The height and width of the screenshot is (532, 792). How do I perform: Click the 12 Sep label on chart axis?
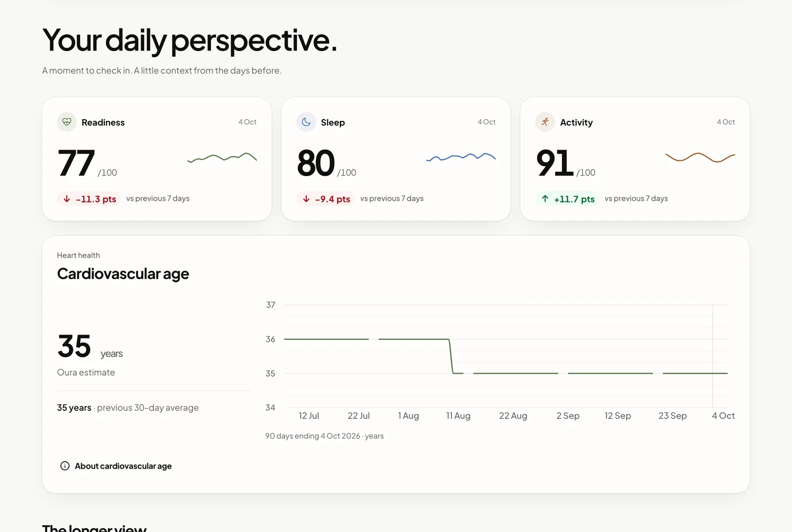[x=618, y=416]
